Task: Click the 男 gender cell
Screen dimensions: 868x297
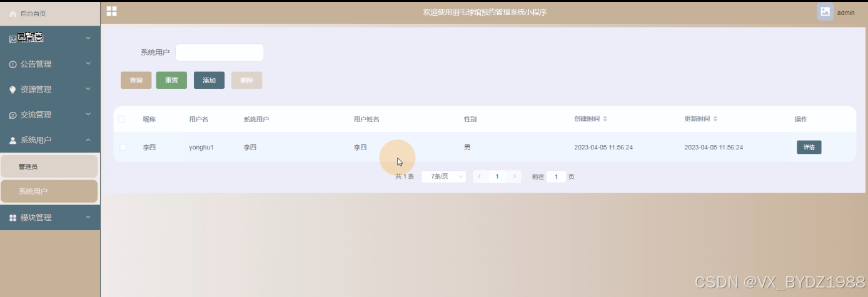Action: [467, 148]
